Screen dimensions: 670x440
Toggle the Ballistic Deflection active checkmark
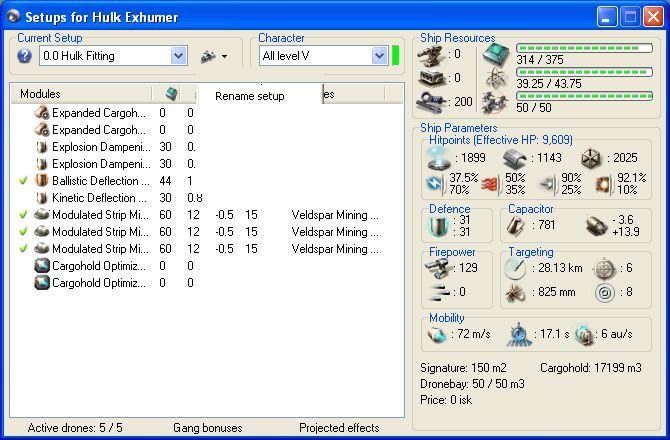(x=24, y=181)
